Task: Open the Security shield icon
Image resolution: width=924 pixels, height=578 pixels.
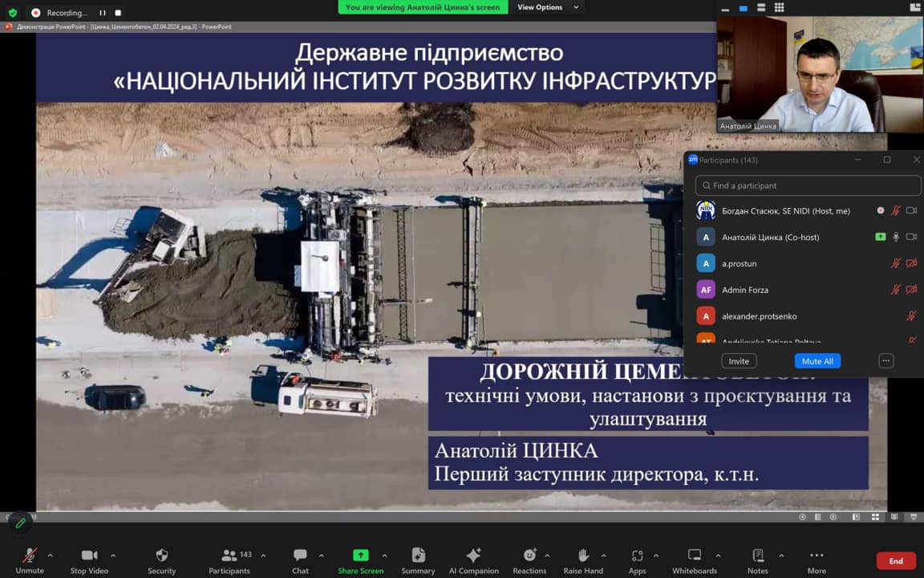Action: (161, 556)
